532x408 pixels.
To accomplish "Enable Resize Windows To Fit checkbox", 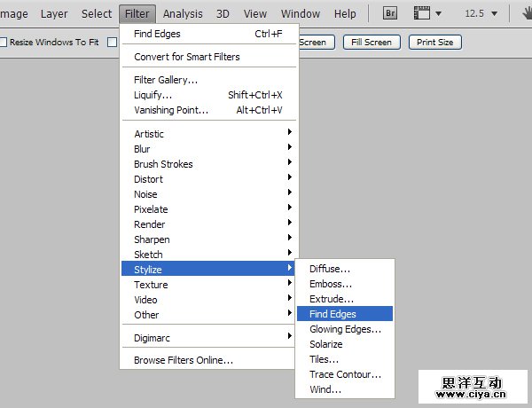I will tap(4, 42).
